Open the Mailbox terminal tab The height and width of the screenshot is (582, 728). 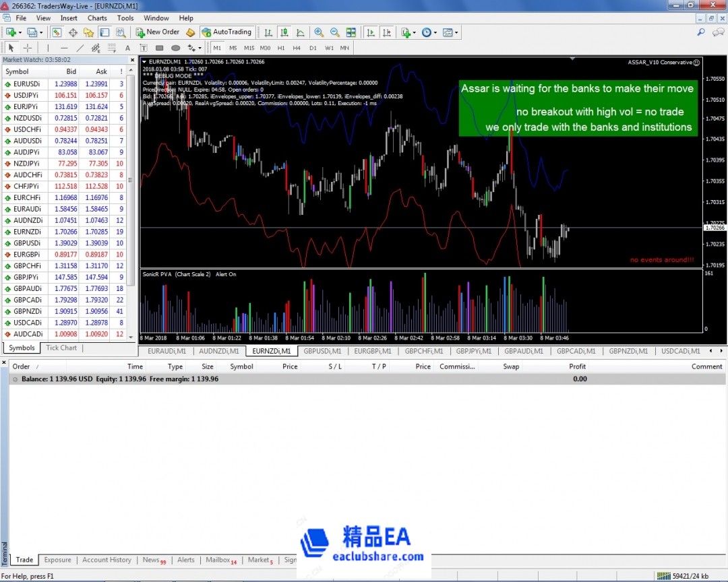[x=221, y=560]
